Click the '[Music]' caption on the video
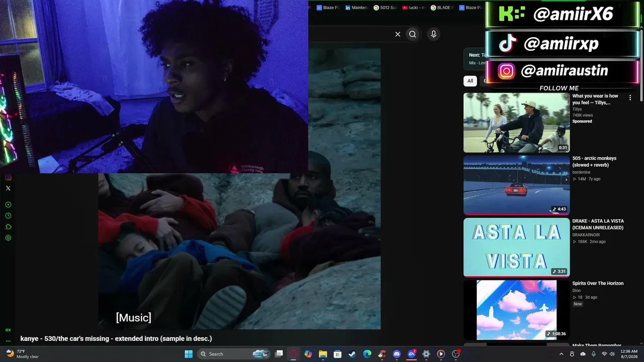Screen dimensions: 644x362 pos(133,318)
